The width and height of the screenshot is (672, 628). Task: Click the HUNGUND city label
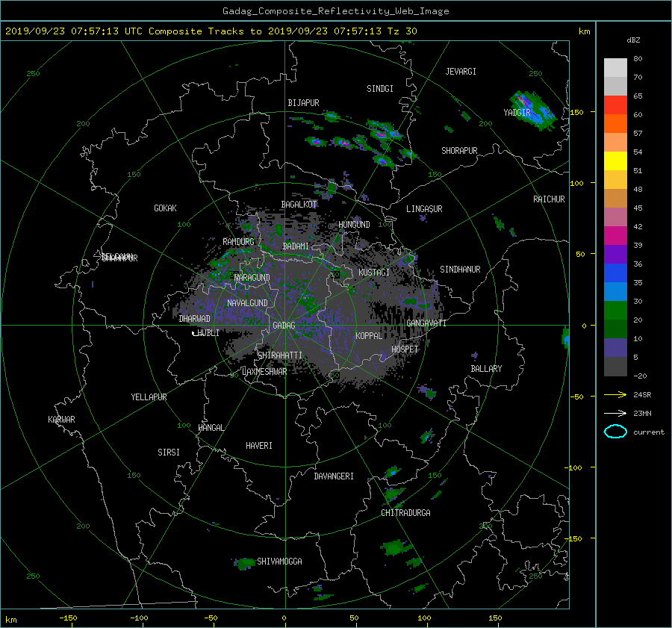(x=354, y=225)
